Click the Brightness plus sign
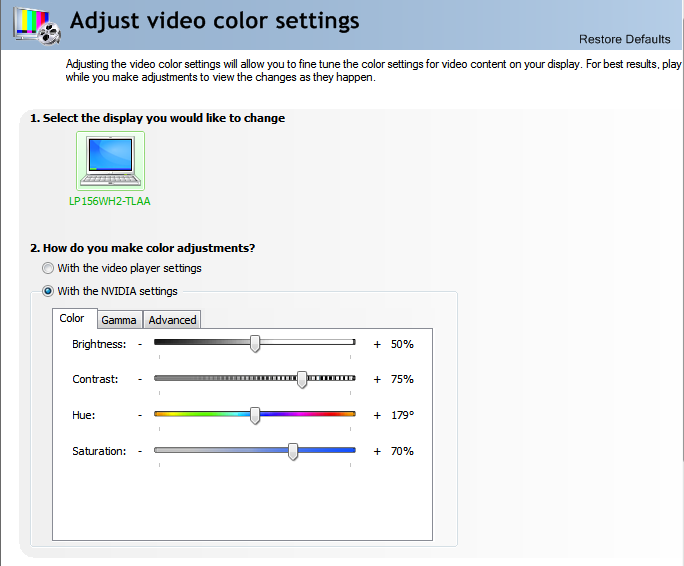Image resolution: width=684 pixels, height=566 pixels. (x=377, y=344)
